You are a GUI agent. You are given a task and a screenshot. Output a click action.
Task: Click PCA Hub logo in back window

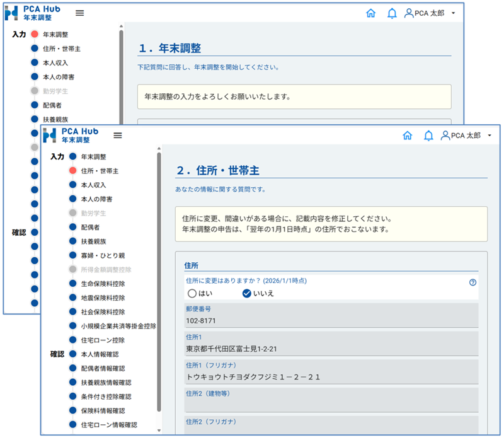33,13
